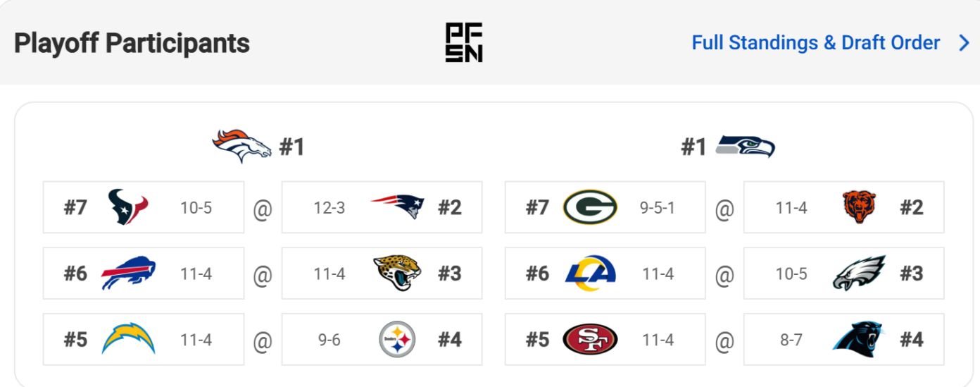Select the Houston Texans logo
The width and height of the screenshot is (980, 387).
128,207
